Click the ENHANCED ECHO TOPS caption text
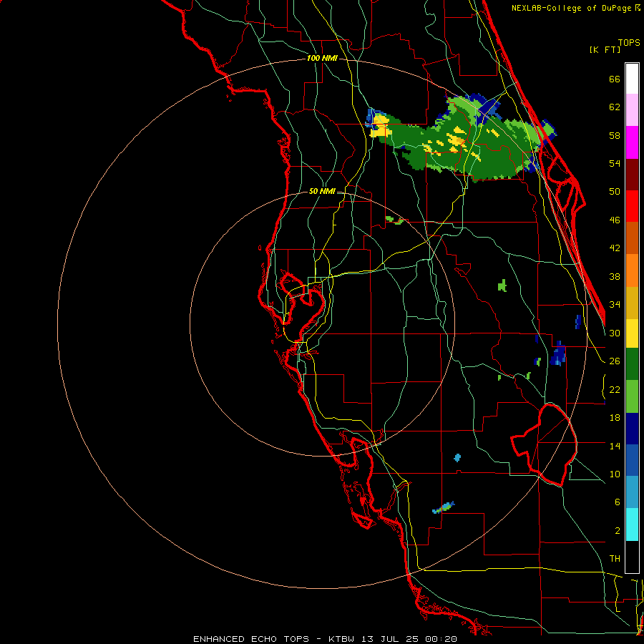The width and height of the screenshot is (644, 644). point(251,639)
